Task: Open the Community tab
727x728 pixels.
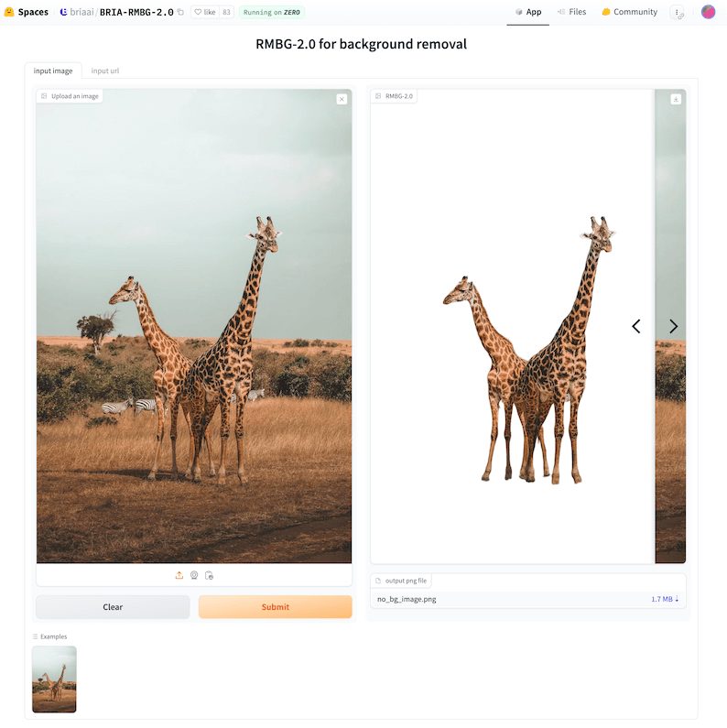Action: pos(630,12)
